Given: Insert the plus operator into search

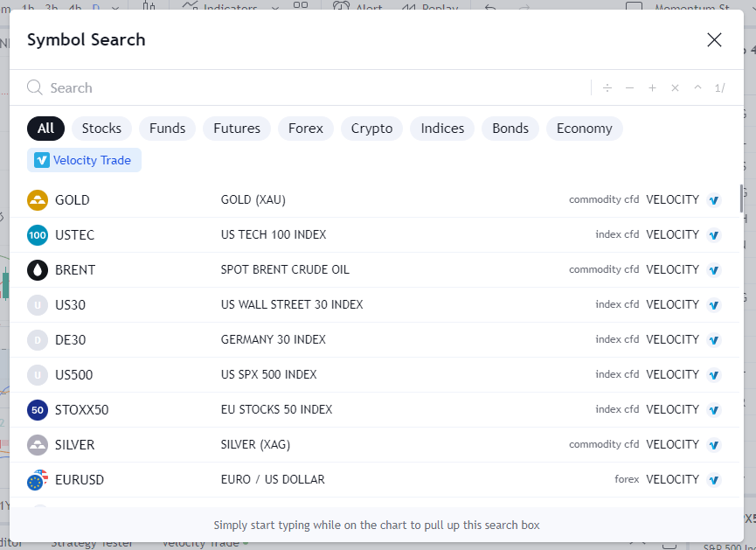Looking at the screenshot, I should [x=652, y=88].
